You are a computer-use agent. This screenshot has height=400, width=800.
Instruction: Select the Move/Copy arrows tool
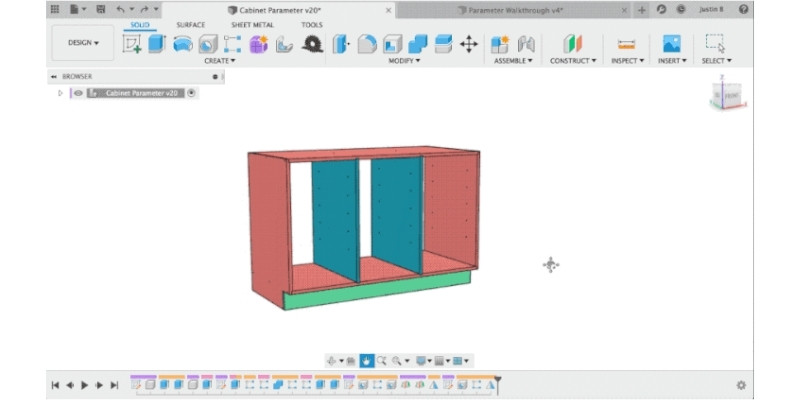click(x=469, y=44)
